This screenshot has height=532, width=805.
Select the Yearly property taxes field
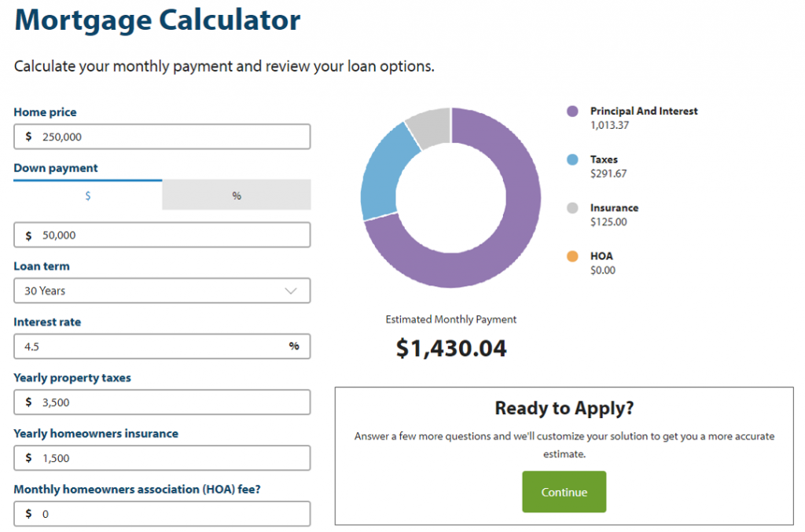point(169,402)
